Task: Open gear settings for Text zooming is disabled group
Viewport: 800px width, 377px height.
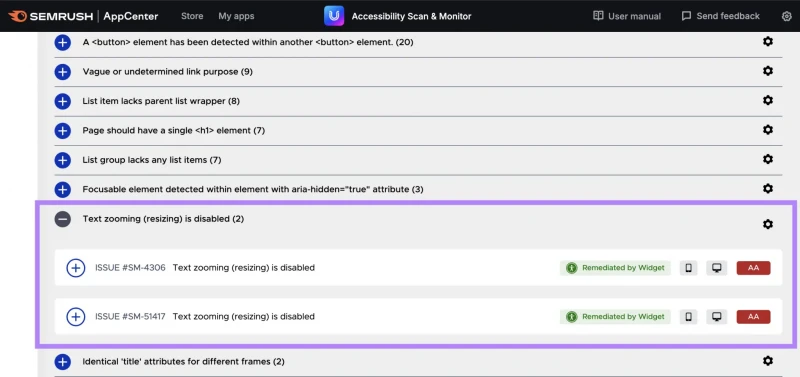Action: click(x=767, y=224)
